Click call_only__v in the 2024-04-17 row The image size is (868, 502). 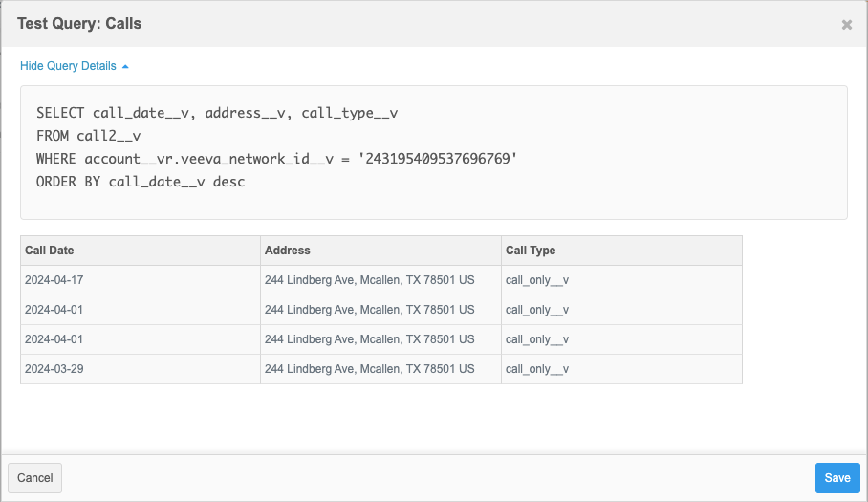537,281
